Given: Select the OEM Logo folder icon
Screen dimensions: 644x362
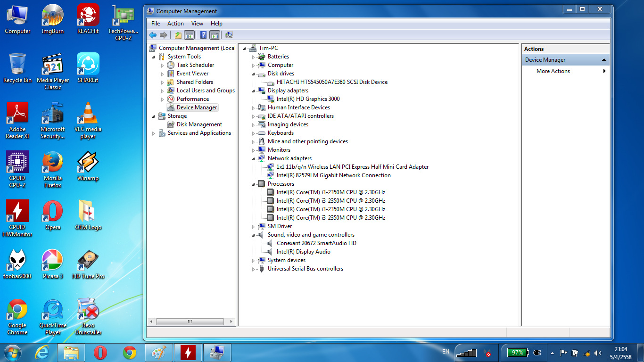Looking at the screenshot, I should click(x=88, y=216).
